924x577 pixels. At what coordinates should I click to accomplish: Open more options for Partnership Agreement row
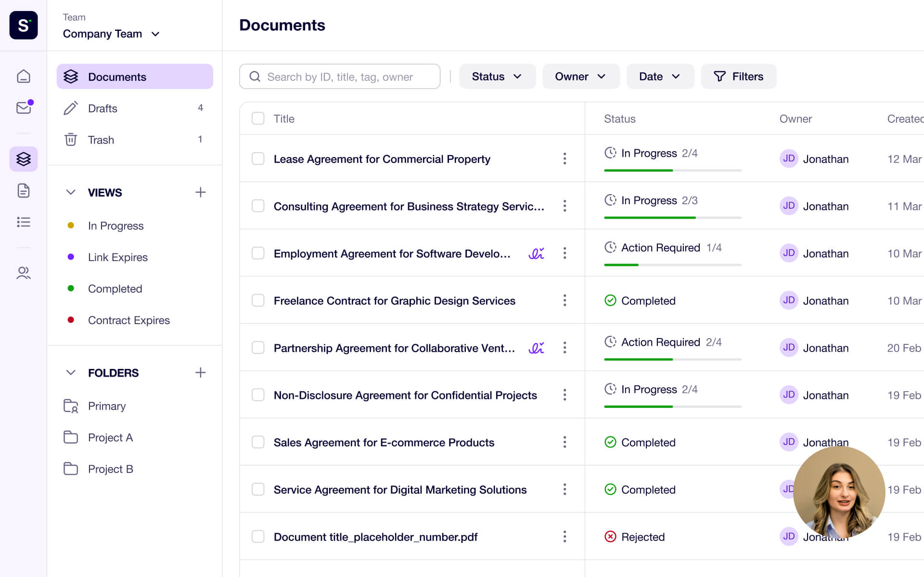(565, 347)
